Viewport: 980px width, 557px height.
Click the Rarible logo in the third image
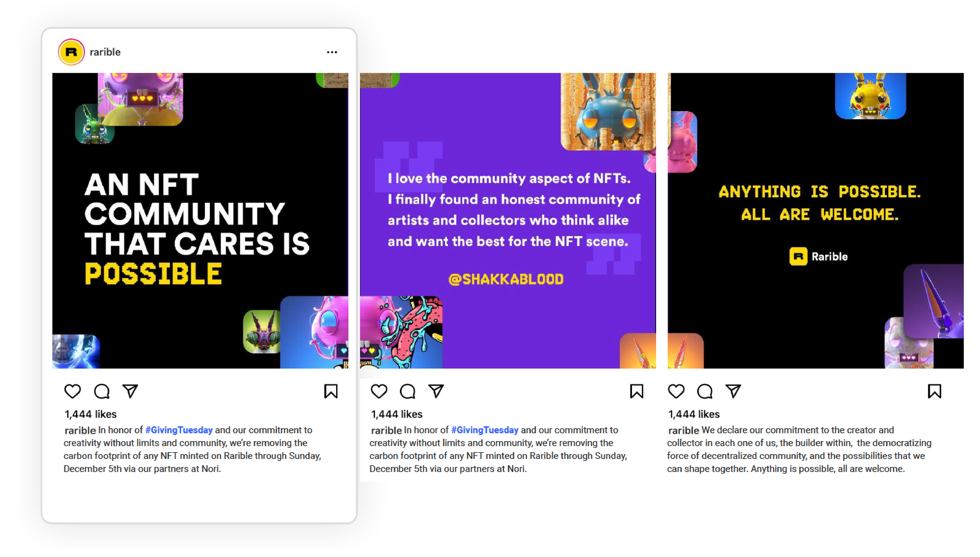click(x=818, y=256)
